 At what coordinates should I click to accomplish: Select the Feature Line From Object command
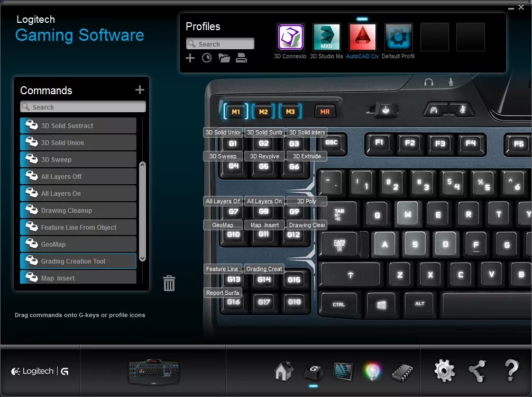click(78, 228)
